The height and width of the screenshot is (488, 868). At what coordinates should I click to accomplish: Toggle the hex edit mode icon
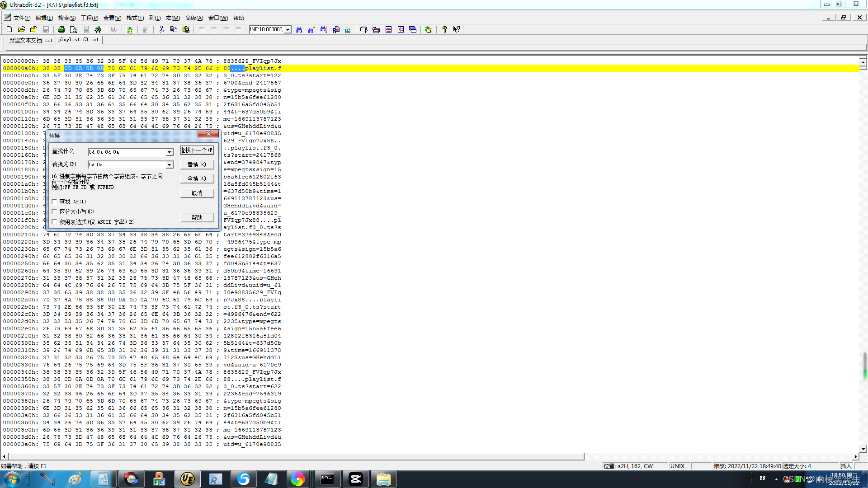tap(130, 29)
